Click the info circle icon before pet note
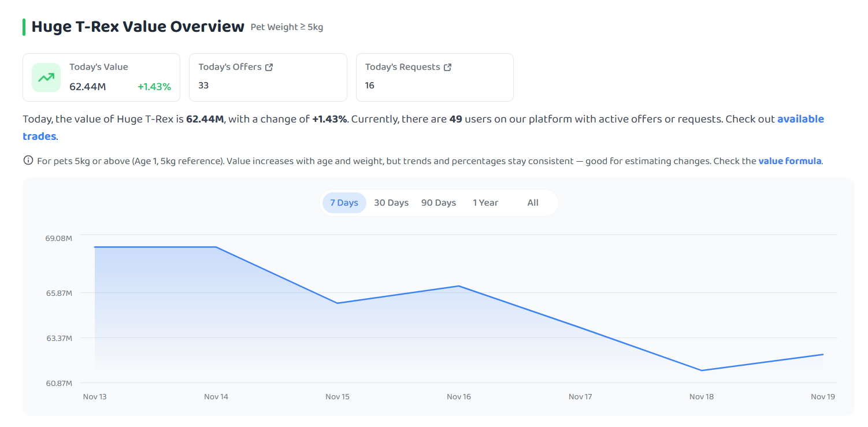The width and height of the screenshot is (868, 427). 28,161
